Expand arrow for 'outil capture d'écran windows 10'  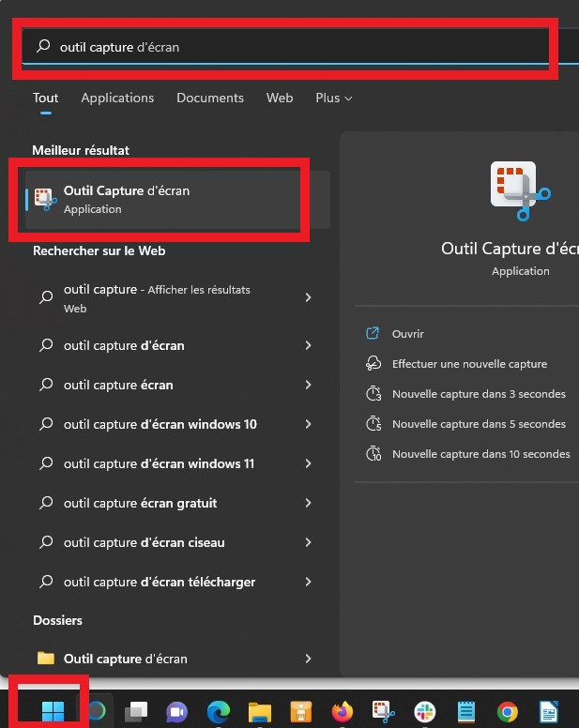(308, 424)
